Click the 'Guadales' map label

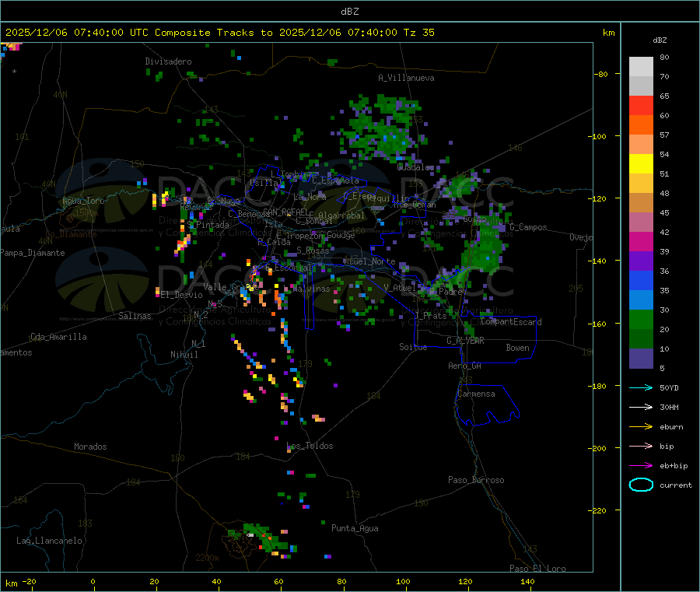(415, 167)
